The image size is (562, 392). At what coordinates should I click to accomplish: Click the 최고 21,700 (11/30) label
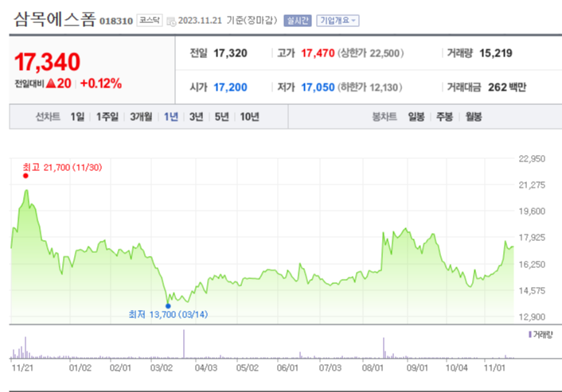(x=62, y=167)
